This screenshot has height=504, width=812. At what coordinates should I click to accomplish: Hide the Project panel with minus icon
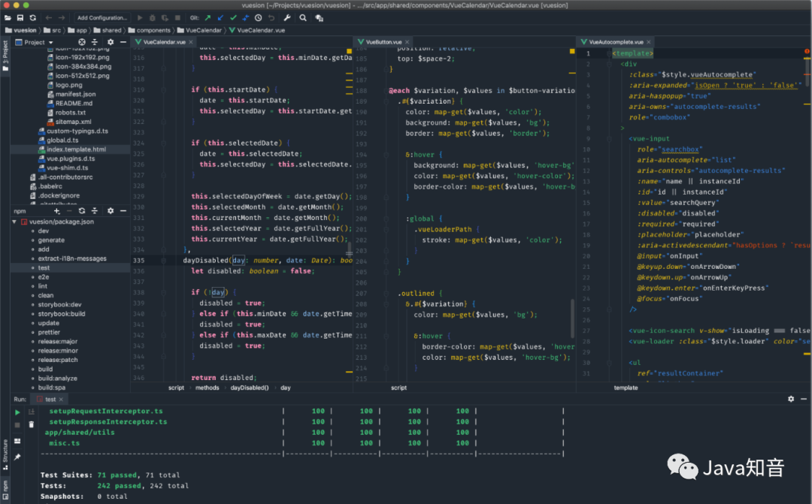click(123, 42)
